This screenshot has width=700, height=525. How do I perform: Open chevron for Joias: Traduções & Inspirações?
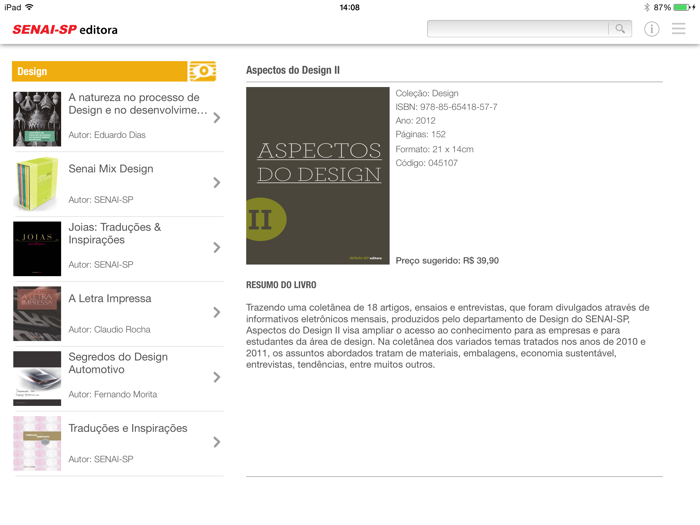click(x=217, y=247)
